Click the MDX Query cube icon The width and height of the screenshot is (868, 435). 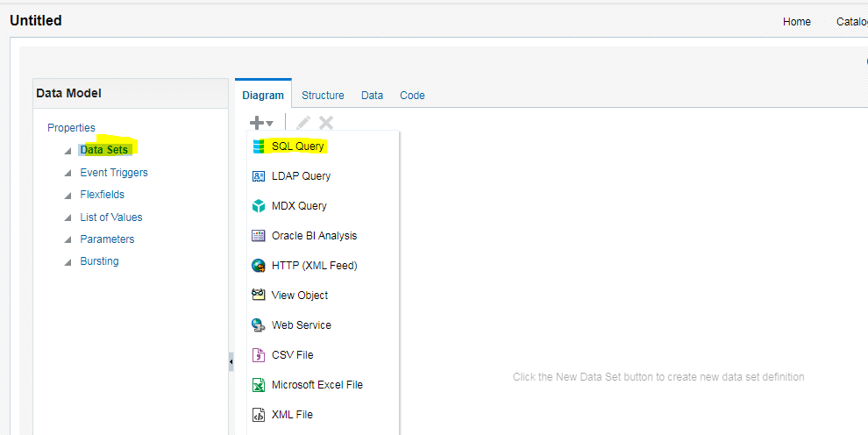point(259,206)
